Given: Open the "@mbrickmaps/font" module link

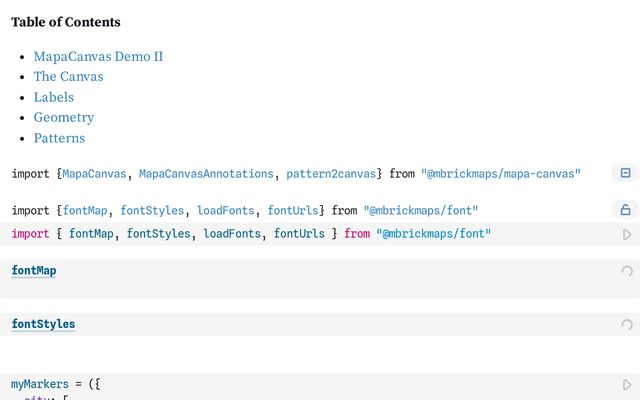Looking at the screenshot, I should point(420,210).
